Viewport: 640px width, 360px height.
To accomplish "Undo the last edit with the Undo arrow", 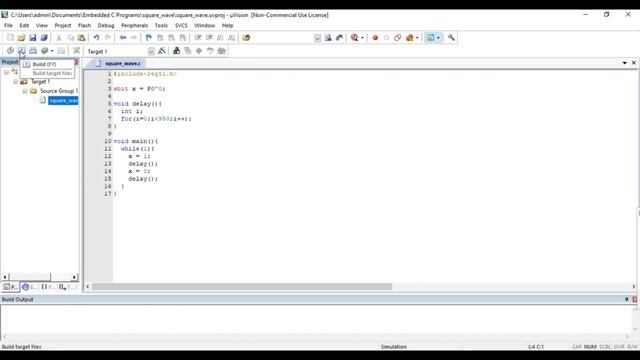I will [96, 38].
